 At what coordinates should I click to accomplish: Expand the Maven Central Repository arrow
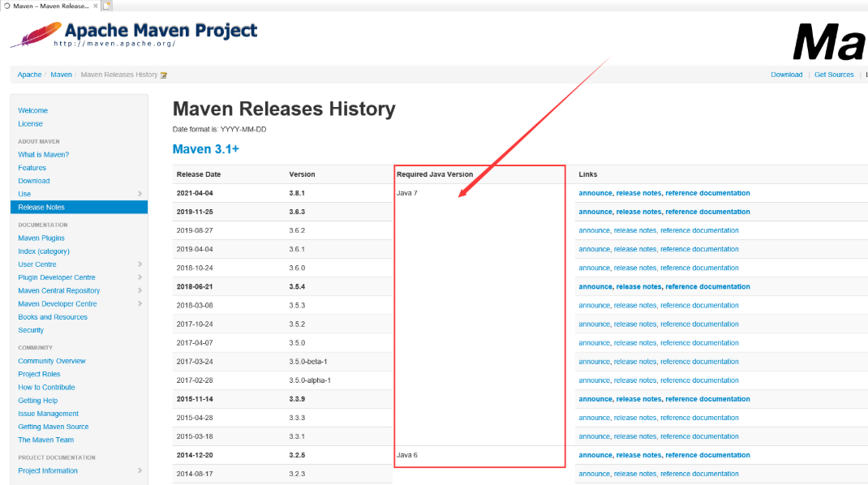(140, 290)
